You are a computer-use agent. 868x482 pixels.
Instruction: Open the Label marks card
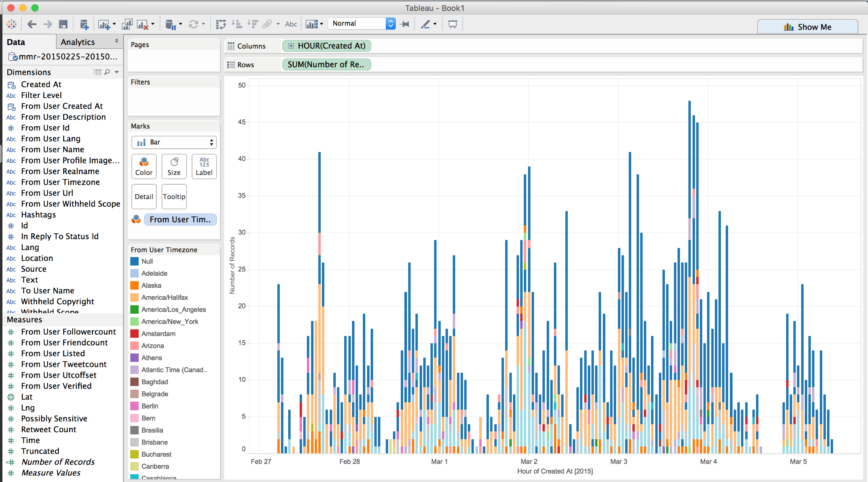pyautogui.click(x=204, y=166)
